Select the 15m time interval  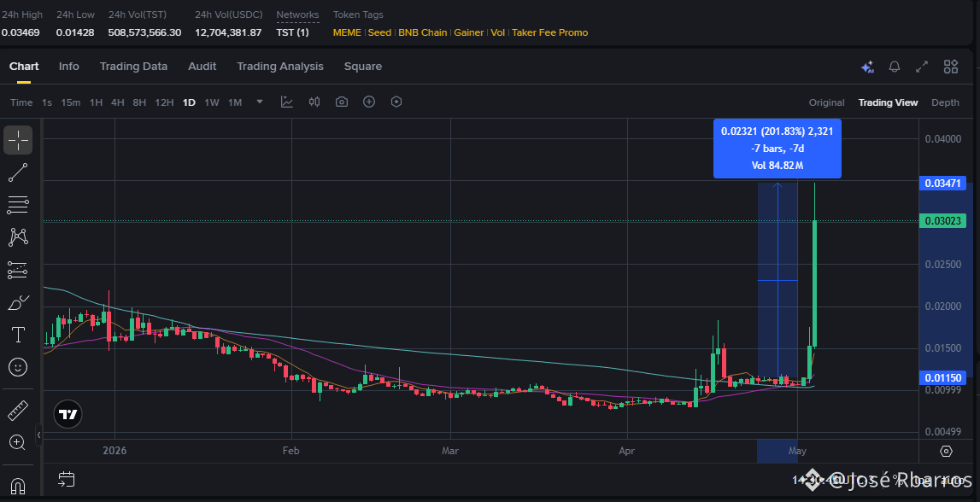click(71, 102)
